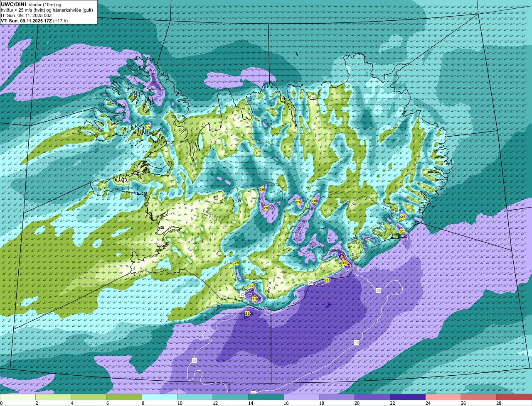Choose the 22–24 m/s dark indigo legend swatch
Image resolution: width=532 pixels, height=406 pixels.
(x=408, y=397)
